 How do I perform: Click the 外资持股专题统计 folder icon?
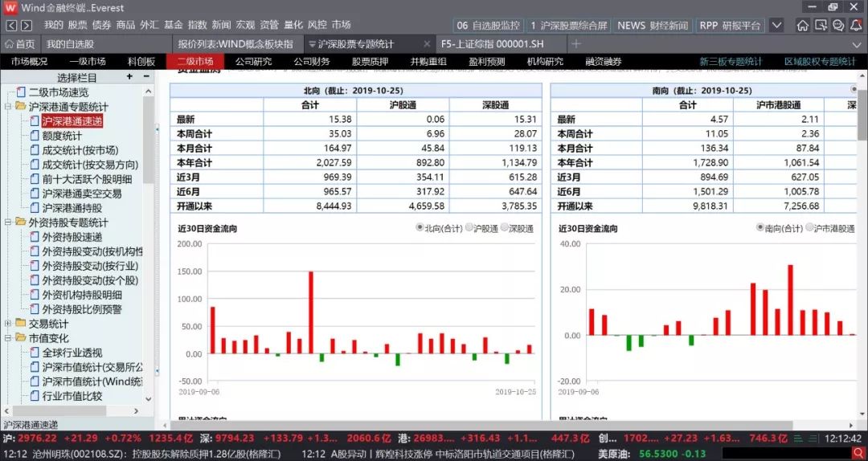pyautogui.click(x=20, y=222)
